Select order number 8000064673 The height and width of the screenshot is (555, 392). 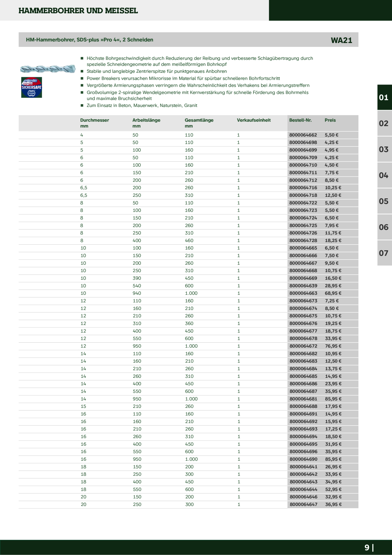coord(303,301)
